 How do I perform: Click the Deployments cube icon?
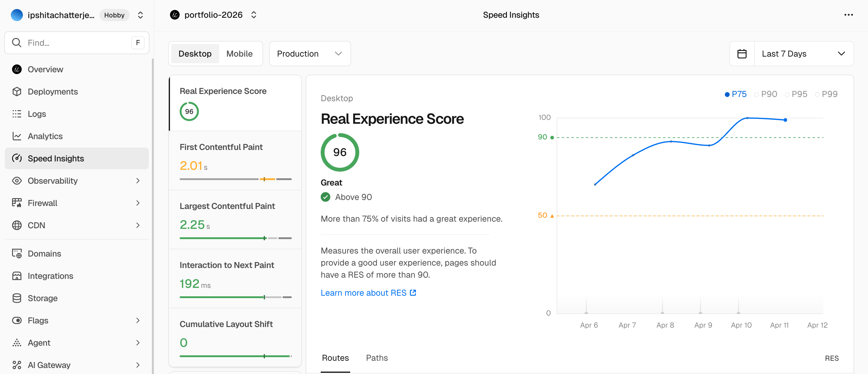pyautogui.click(x=17, y=92)
